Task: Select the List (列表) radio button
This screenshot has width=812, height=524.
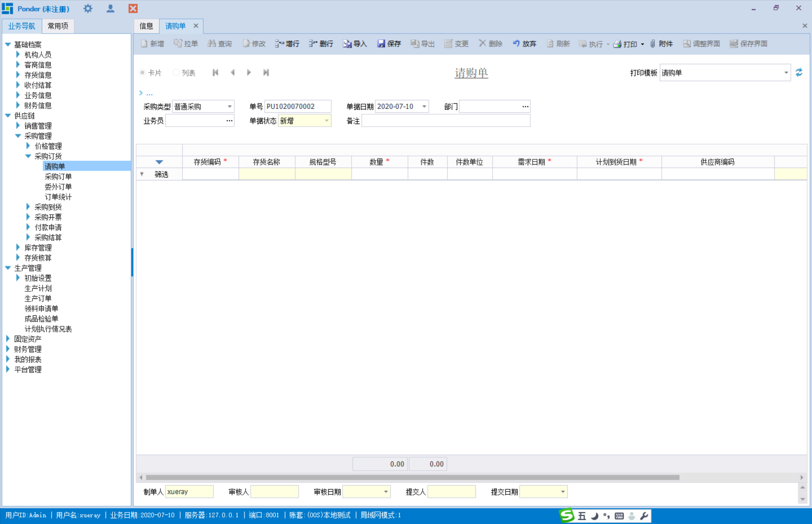Action: coord(176,73)
